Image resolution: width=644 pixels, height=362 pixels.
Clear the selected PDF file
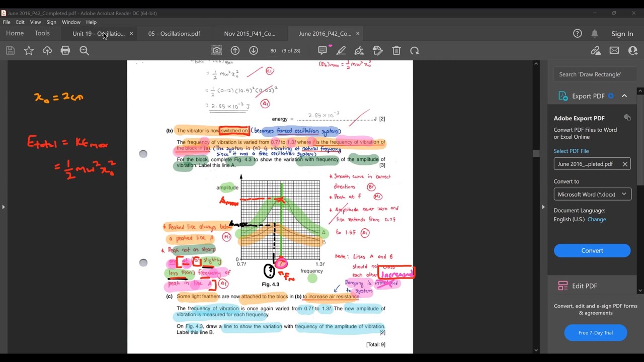pyautogui.click(x=625, y=164)
